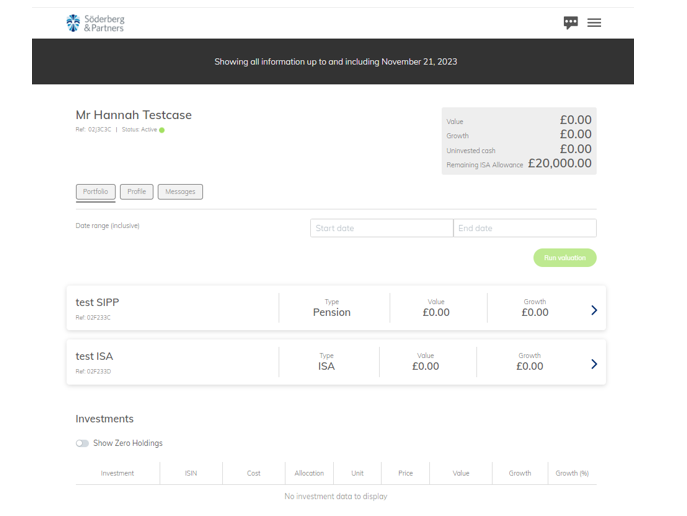
Task: Sort by Allocation column header
Action: click(309, 473)
